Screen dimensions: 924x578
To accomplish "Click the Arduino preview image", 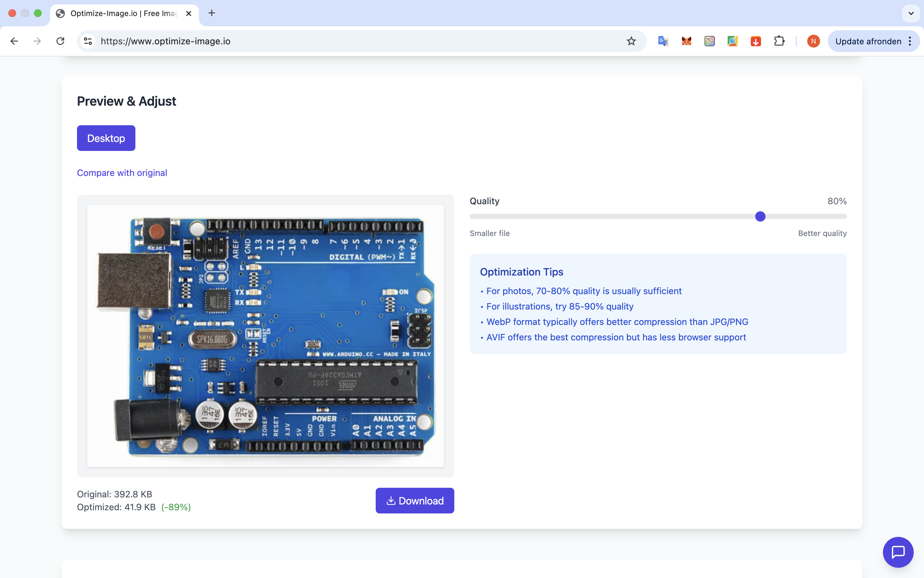I will [x=265, y=336].
